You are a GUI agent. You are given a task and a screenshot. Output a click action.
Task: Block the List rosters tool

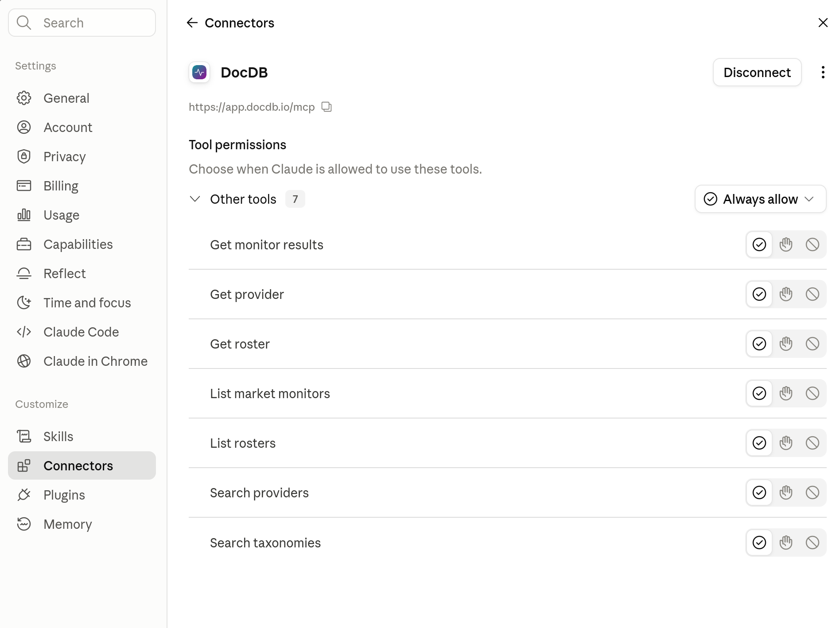click(x=813, y=443)
